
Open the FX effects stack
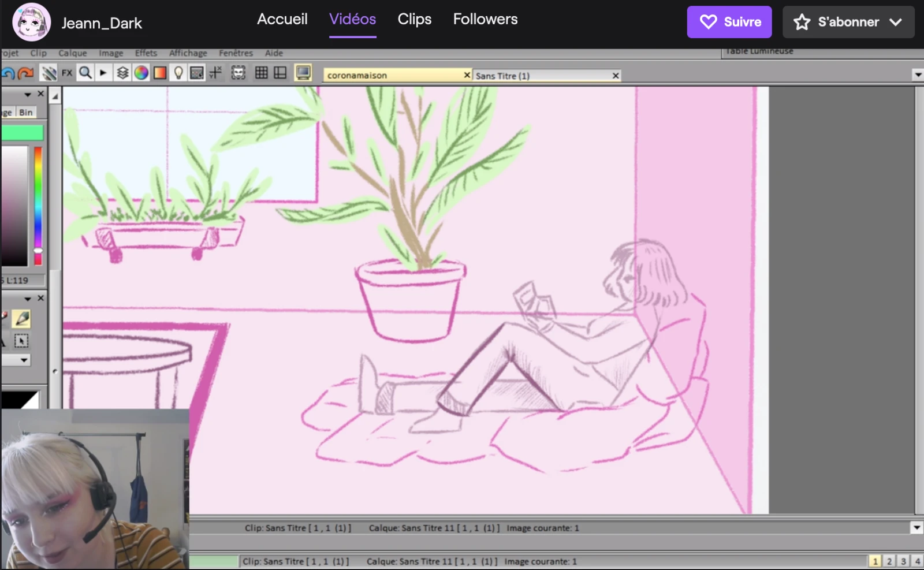pyautogui.click(x=67, y=73)
